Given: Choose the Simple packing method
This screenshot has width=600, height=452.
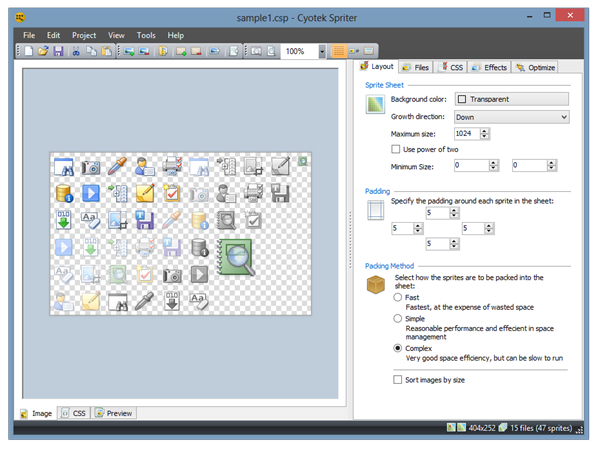Looking at the screenshot, I should click(x=399, y=318).
